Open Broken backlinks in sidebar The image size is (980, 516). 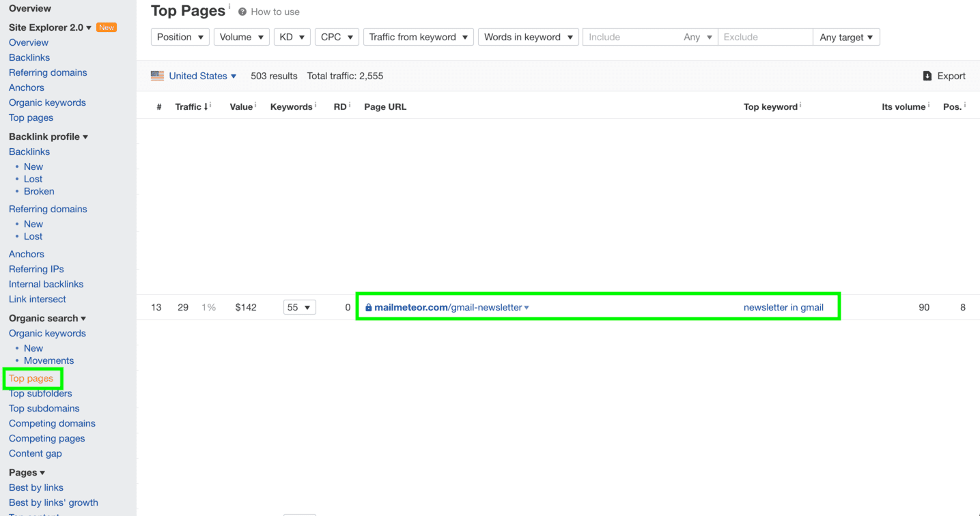click(x=39, y=191)
